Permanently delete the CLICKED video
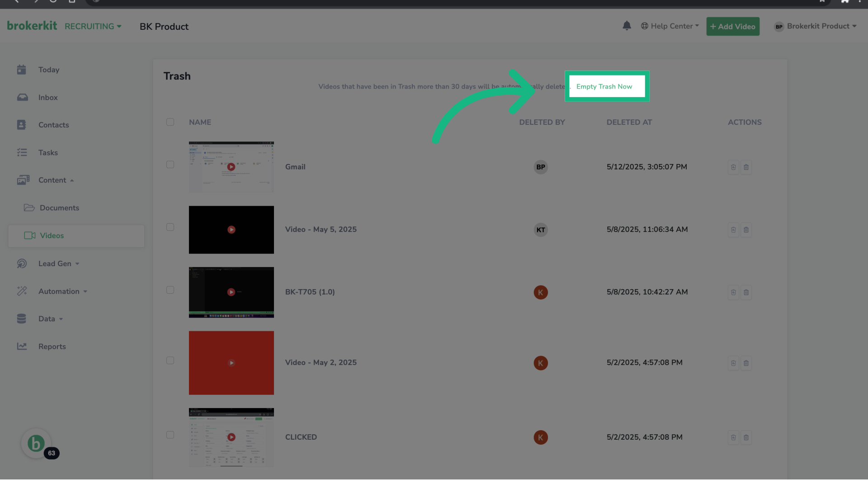The image size is (868, 488). [746, 437]
